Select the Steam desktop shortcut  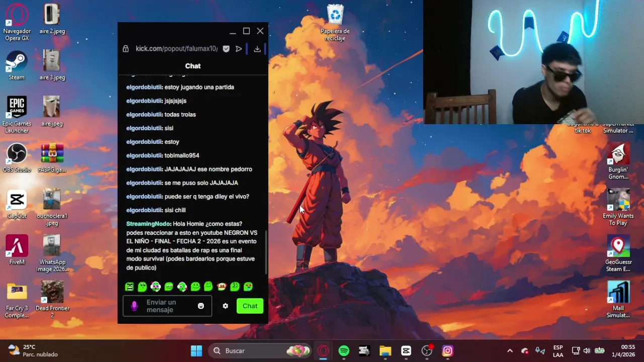(17, 65)
